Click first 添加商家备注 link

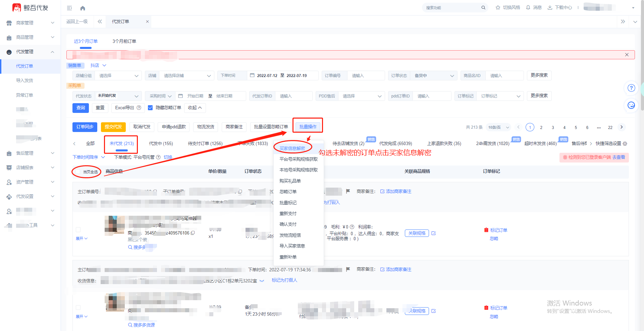point(396,191)
